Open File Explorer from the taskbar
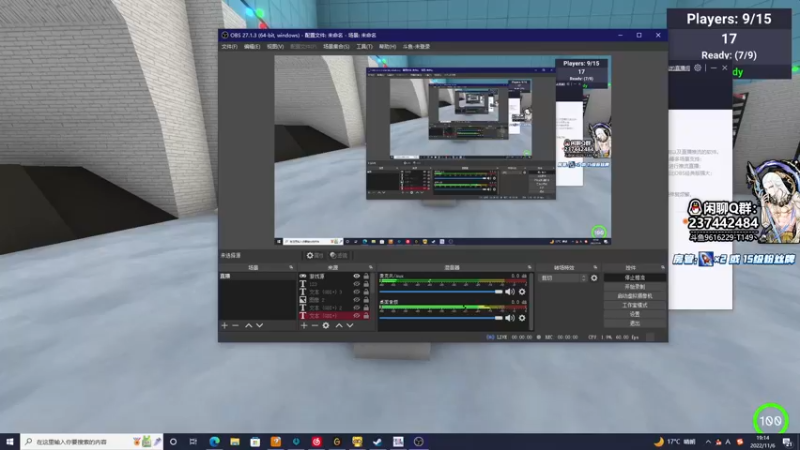 click(235, 442)
